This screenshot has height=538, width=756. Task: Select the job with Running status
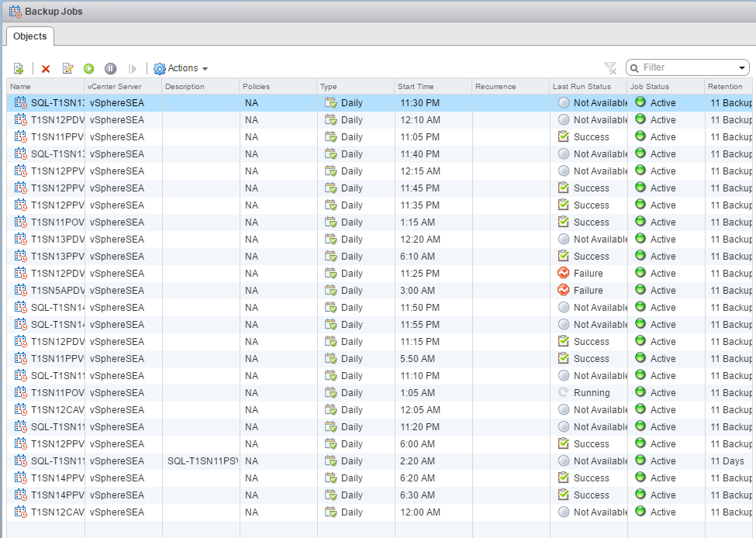point(591,393)
